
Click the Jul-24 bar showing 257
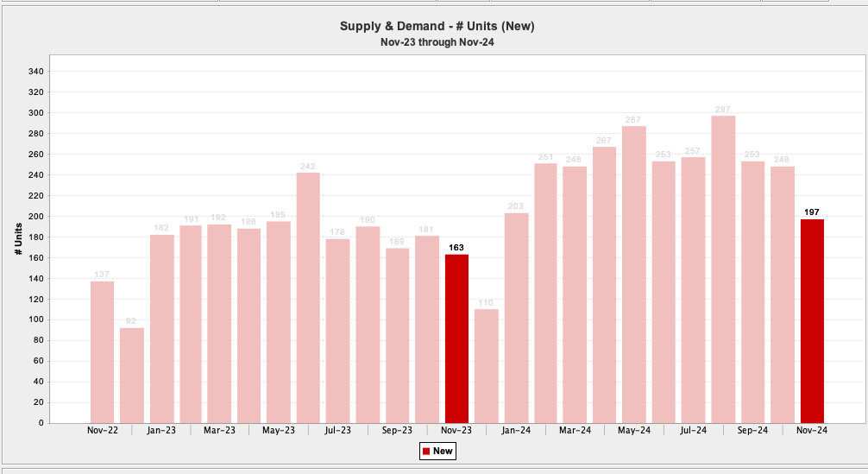pyautogui.click(x=693, y=289)
